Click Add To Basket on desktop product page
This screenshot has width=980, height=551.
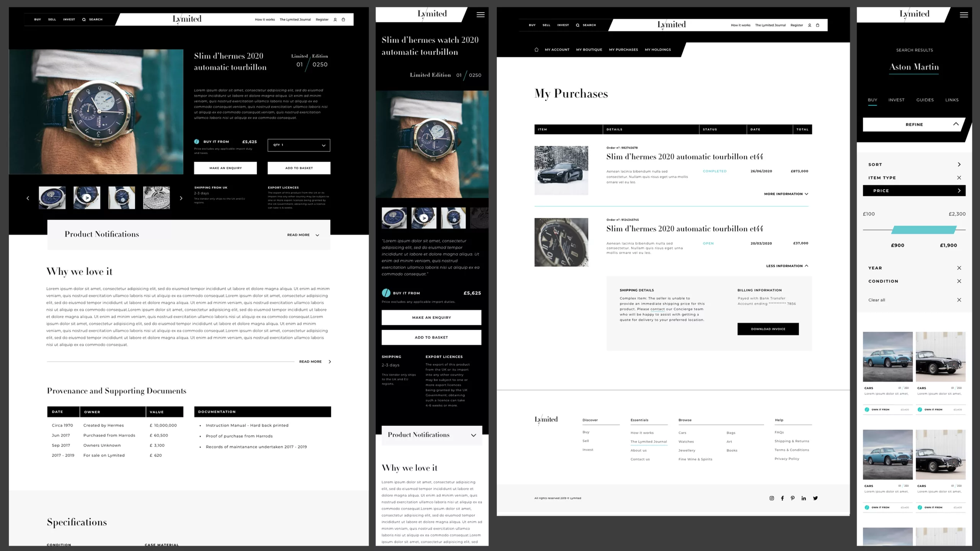[299, 168]
